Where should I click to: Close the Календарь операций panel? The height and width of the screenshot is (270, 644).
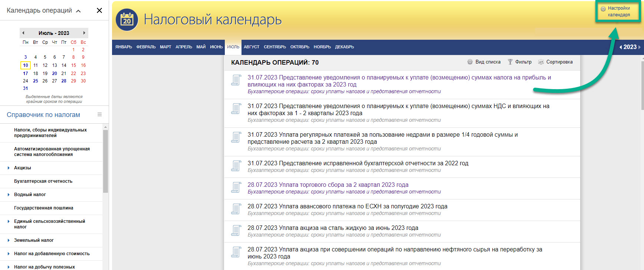[x=99, y=10]
